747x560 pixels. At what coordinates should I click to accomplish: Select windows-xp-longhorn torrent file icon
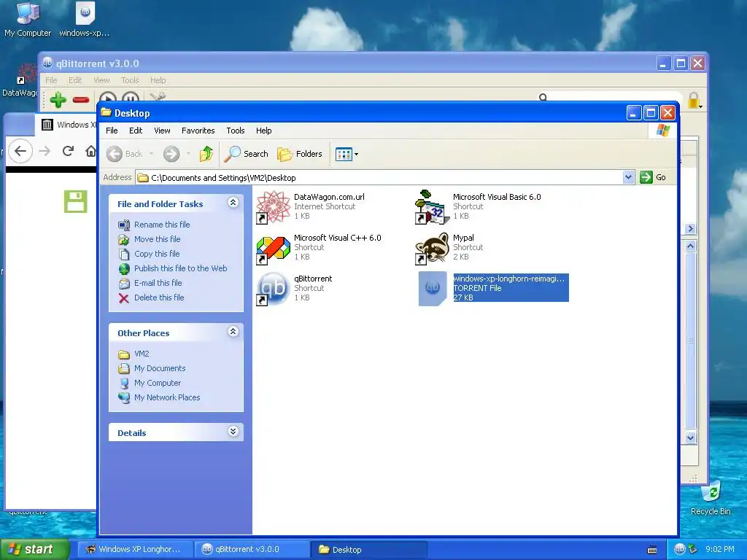click(x=432, y=289)
